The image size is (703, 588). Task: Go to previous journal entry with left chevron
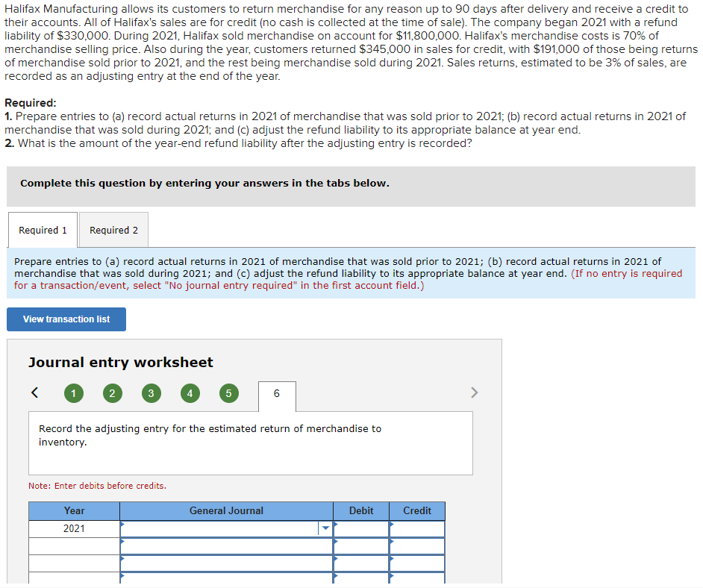[x=34, y=392]
